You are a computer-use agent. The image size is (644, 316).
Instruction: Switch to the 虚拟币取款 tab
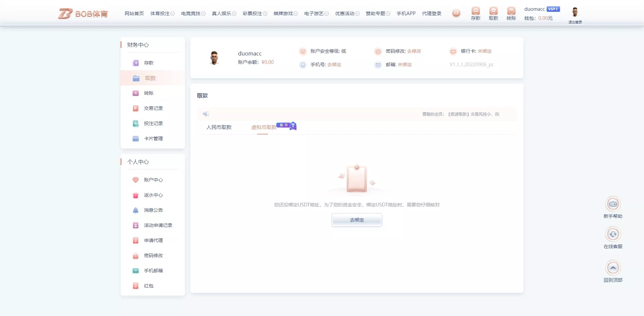click(x=264, y=127)
